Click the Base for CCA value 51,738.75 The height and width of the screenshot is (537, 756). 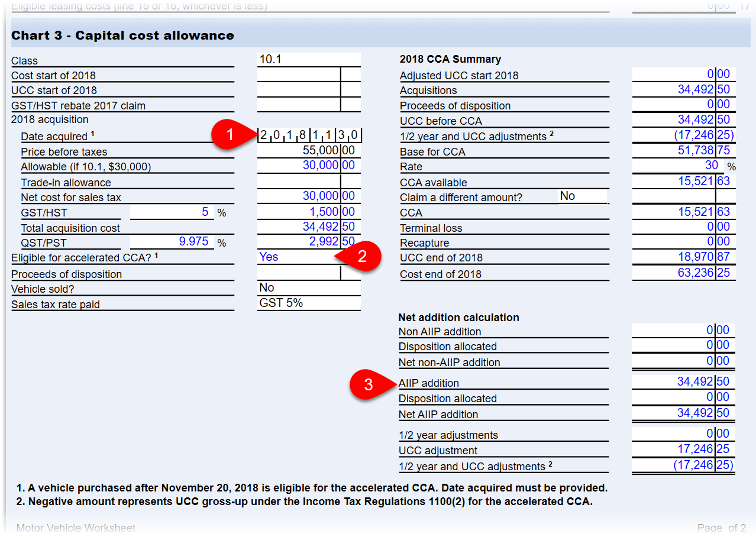coord(684,151)
